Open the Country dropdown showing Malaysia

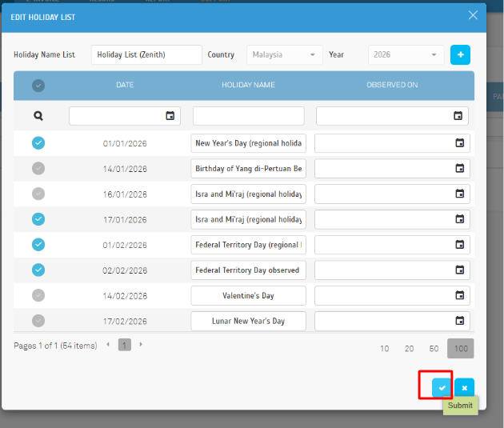(x=284, y=55)
